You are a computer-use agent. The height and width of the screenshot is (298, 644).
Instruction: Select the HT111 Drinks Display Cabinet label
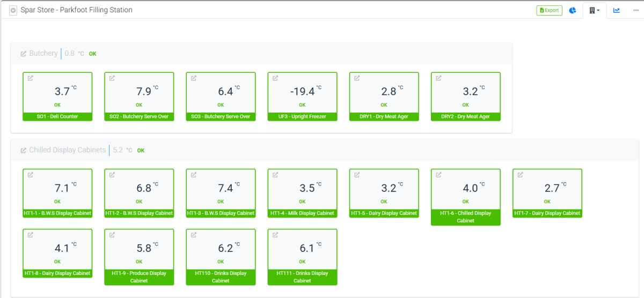[302, 277]
